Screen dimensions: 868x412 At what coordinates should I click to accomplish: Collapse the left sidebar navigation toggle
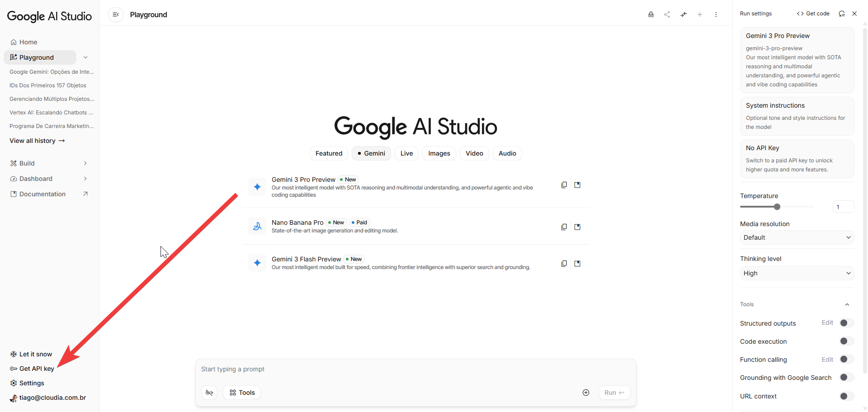116,14
